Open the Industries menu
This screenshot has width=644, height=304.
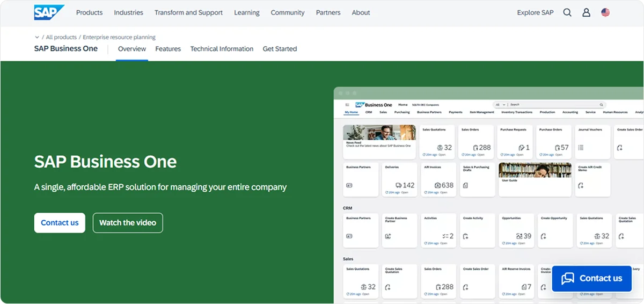pos(129,12)
